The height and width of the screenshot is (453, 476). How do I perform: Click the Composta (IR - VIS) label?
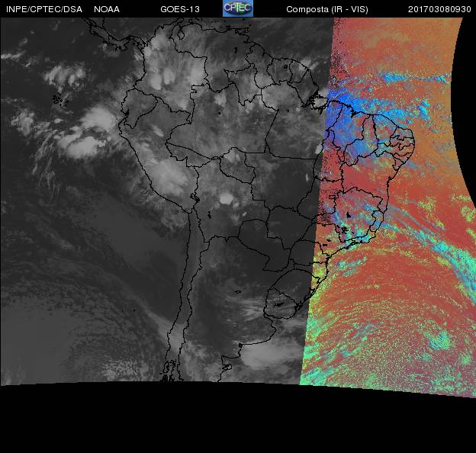tap(327, 9)
